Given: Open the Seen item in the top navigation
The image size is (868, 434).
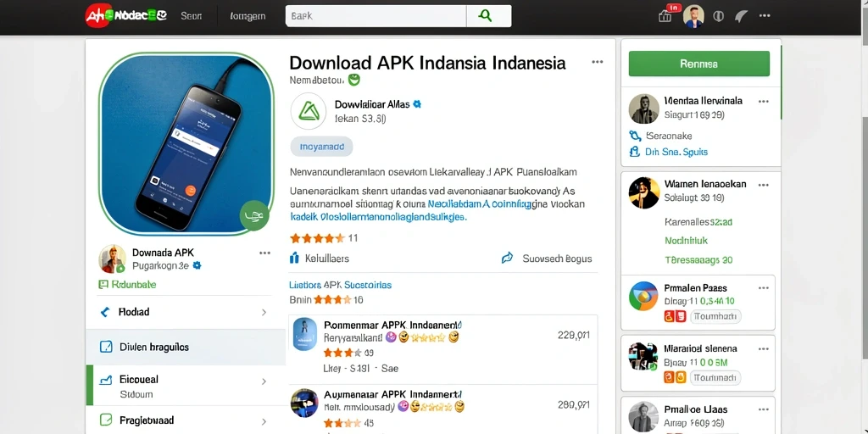Looking at the screenshot, I should tap(191, 16).
